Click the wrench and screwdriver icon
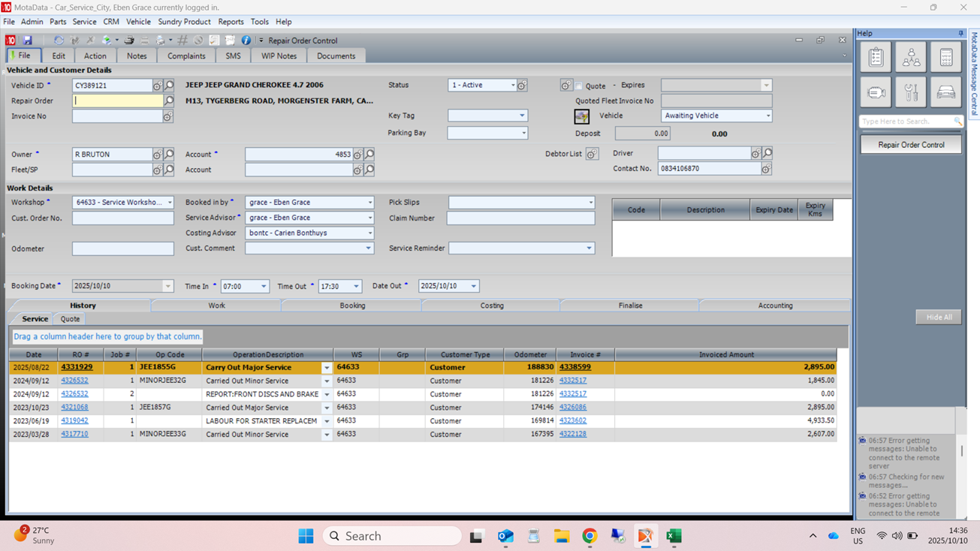The image size is (980, 551). point(911,92)
